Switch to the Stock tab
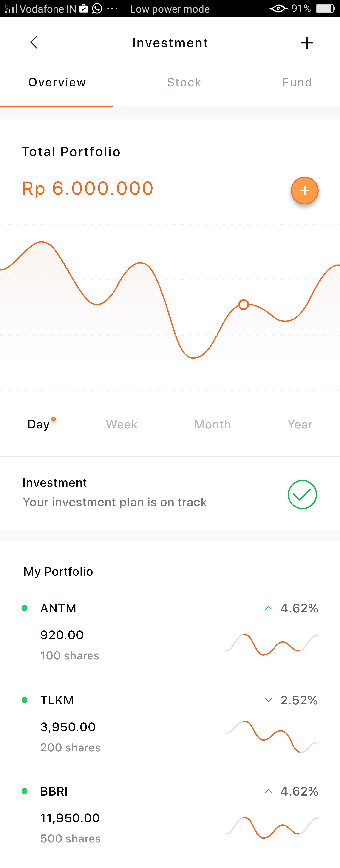340x868 pixels. (184, 82)
